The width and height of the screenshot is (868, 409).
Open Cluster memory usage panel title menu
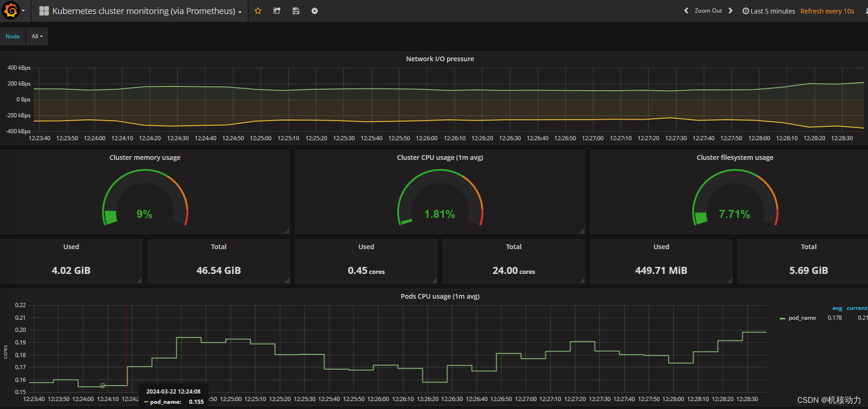145,158
